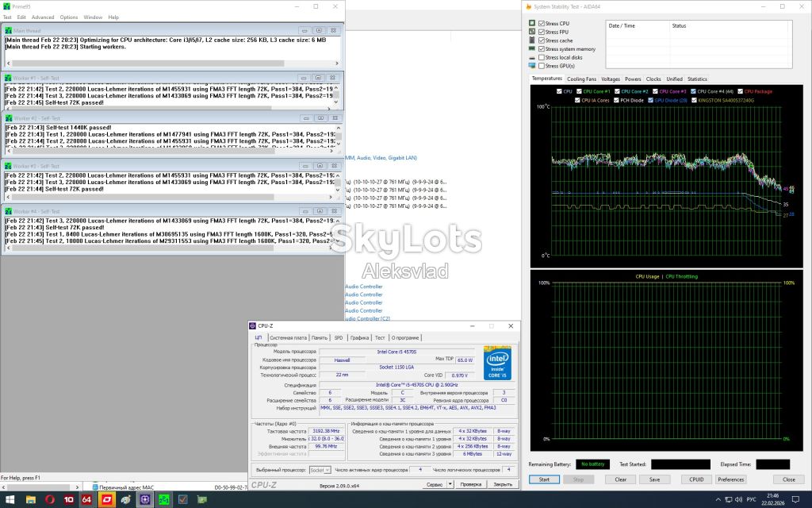812x508 pixels.
Task: Uncheck Stress CPU checkbox
Action: [541, 23]
